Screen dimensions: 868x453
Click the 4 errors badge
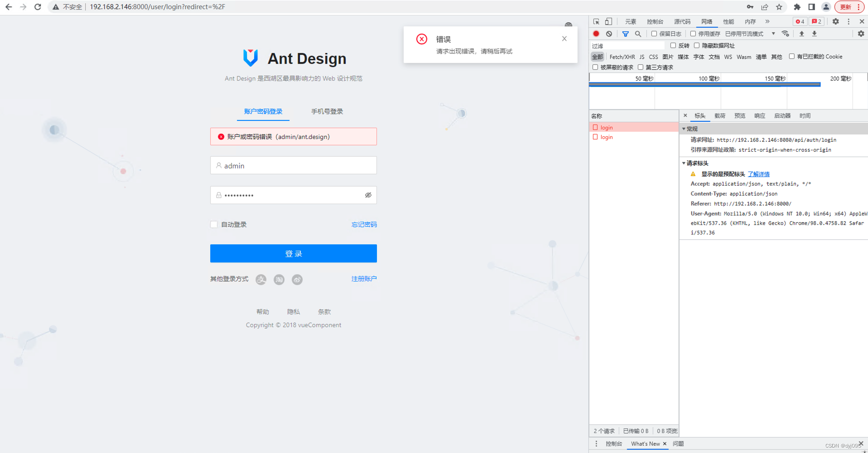[800, 21]
